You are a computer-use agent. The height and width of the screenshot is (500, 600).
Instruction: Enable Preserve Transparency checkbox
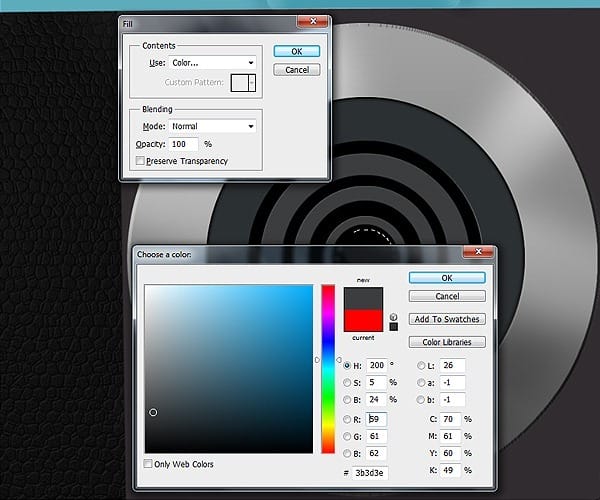[140, 161]
